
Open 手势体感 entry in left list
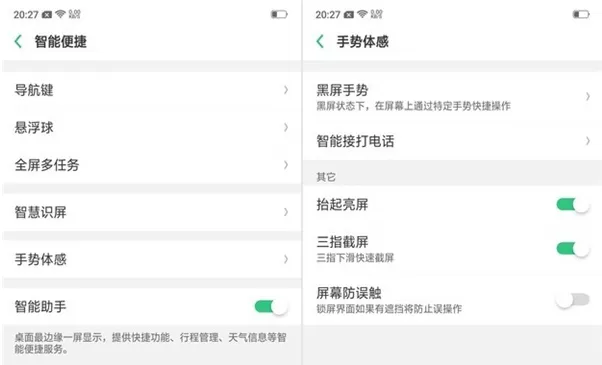pyautogui.click(x=151, y=259)
